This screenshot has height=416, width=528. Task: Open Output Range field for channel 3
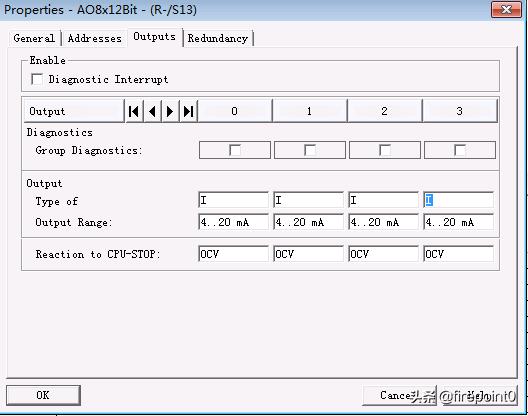[x=459, y=222]
